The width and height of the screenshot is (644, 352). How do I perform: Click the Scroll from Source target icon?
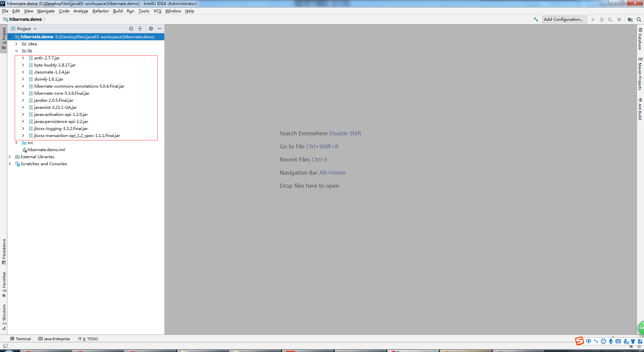(x=131, y=29)
